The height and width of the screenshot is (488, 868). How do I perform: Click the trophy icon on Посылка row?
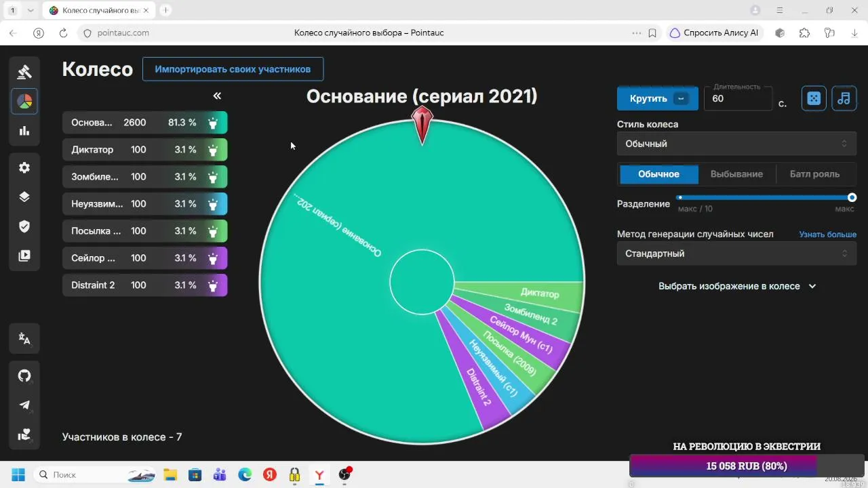click(x=213, y=231)
